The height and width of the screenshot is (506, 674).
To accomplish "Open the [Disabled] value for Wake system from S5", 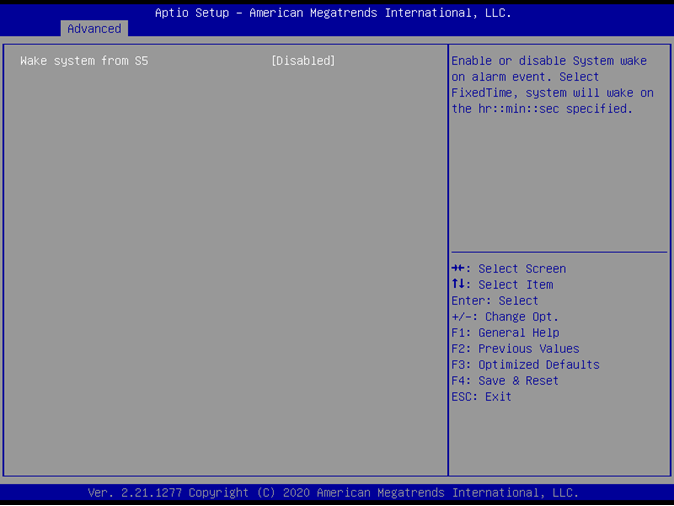I will [303, 61].
